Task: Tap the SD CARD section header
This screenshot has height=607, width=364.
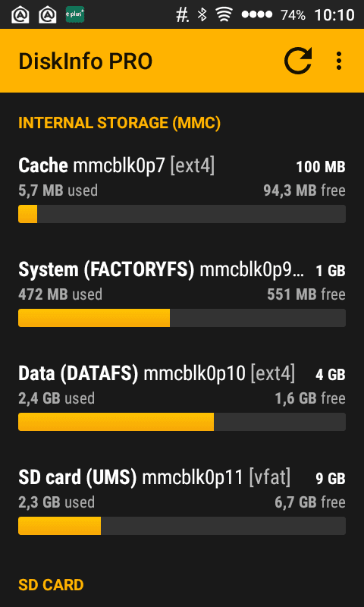Action: coord(51,584)
